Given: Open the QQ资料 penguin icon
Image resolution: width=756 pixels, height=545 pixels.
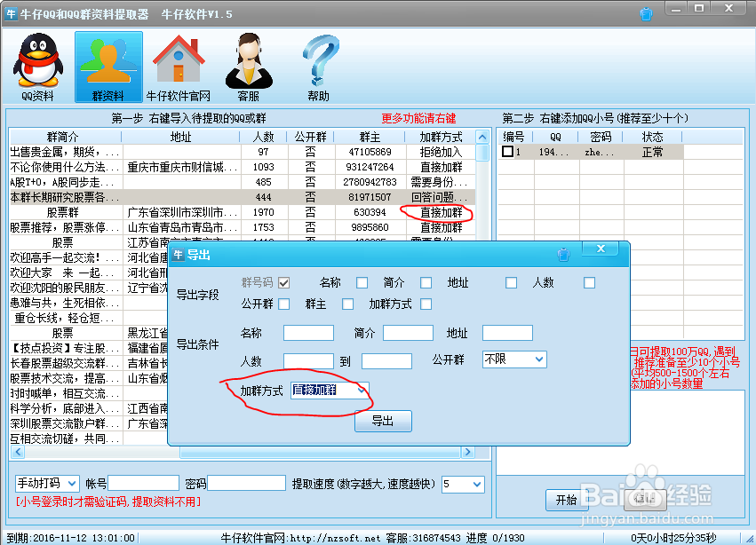Looking at the screenshot, I should 37,67.
